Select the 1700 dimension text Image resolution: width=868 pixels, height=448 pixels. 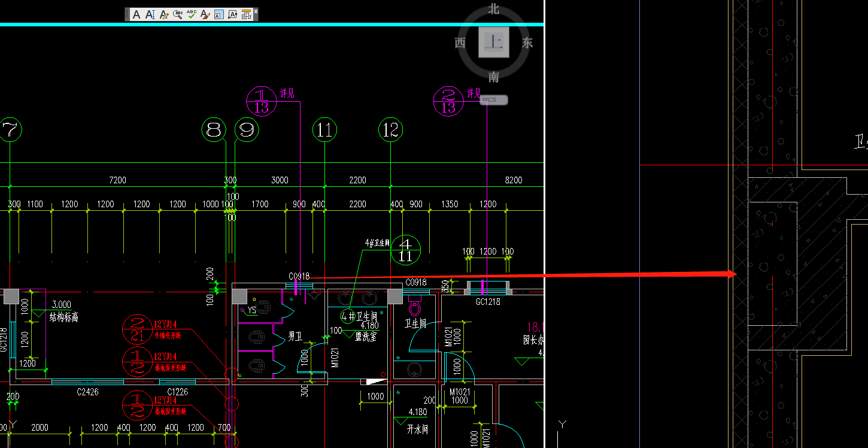click(x=260, y=204)
